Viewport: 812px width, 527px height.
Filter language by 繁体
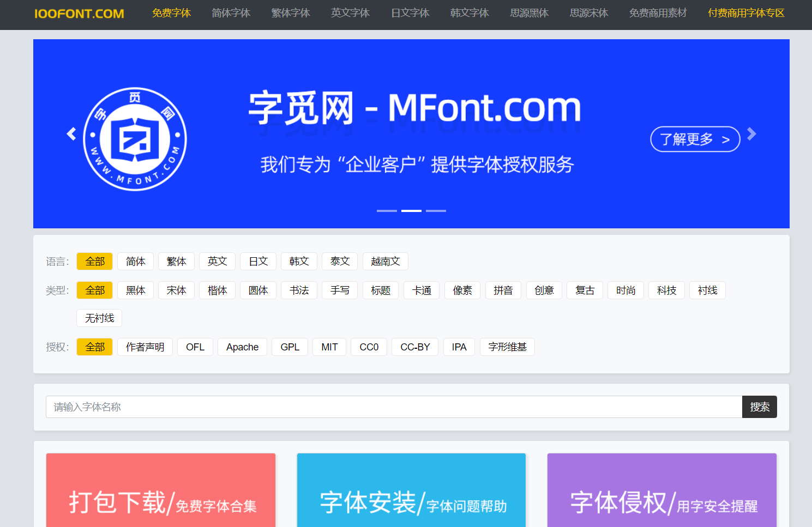pyautogui.click(x=176, y=262)
